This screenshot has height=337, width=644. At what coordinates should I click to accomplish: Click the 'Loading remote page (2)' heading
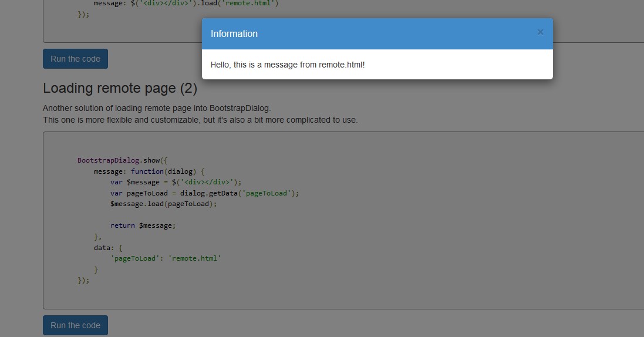120,88
